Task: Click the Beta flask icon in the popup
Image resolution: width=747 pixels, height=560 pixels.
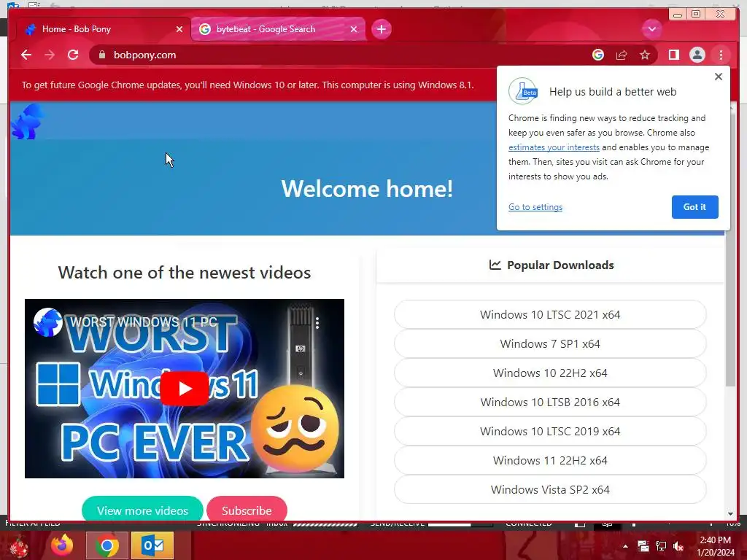Action: (523, 91)
